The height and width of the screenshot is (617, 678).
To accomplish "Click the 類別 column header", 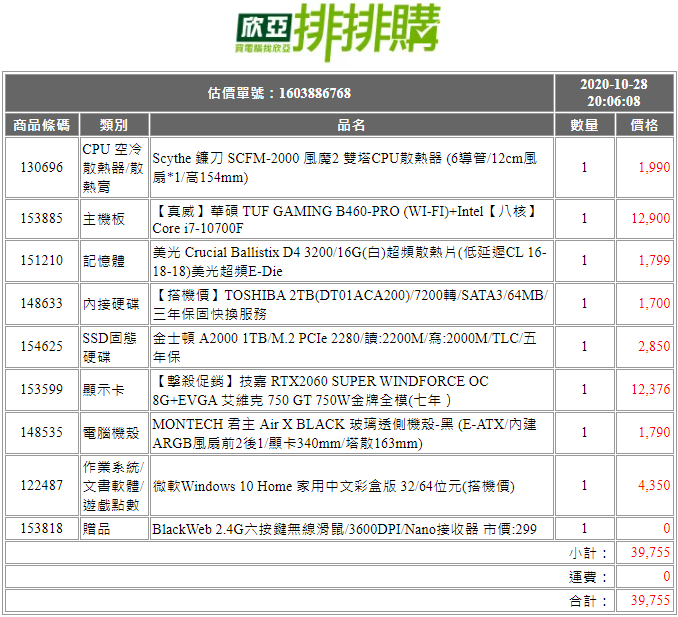I will [114, 125].
